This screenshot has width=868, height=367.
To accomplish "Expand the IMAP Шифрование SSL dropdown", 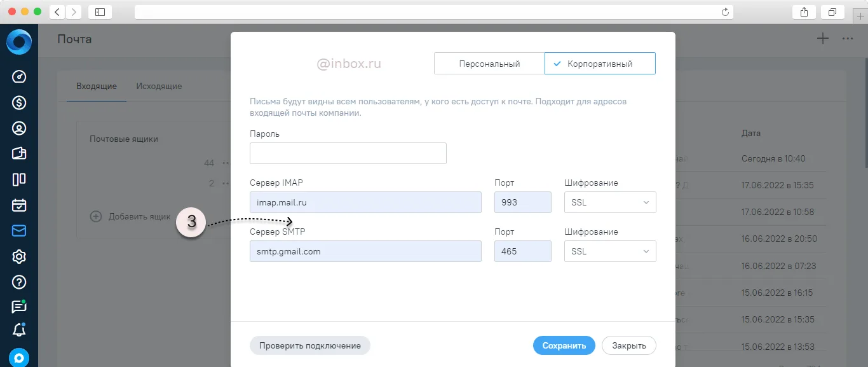I will click(x=610, y=202).
